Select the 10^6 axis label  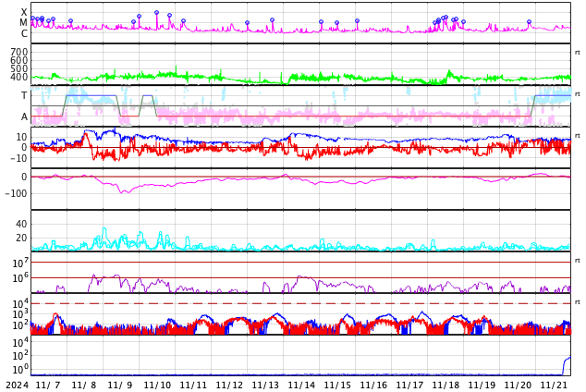(20, 278)
